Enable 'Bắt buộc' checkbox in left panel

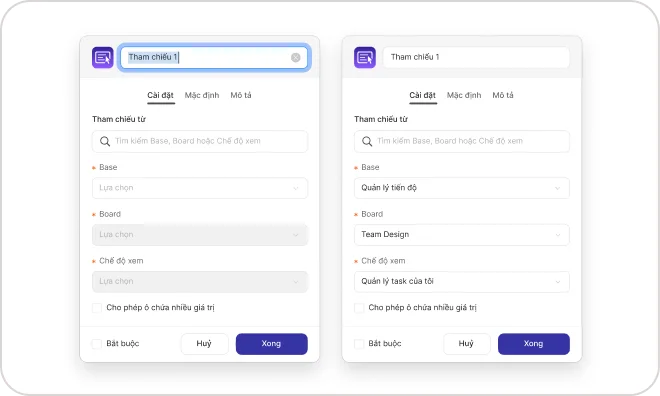pyautogui.click(x=97, y=344)
